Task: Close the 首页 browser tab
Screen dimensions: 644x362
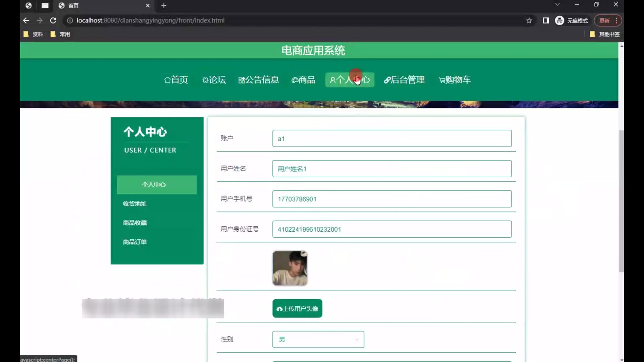Action: (148, 5)
